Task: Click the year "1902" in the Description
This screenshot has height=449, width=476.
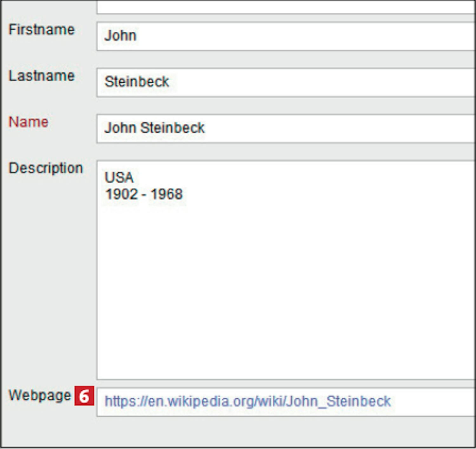Action: (122, 194)
